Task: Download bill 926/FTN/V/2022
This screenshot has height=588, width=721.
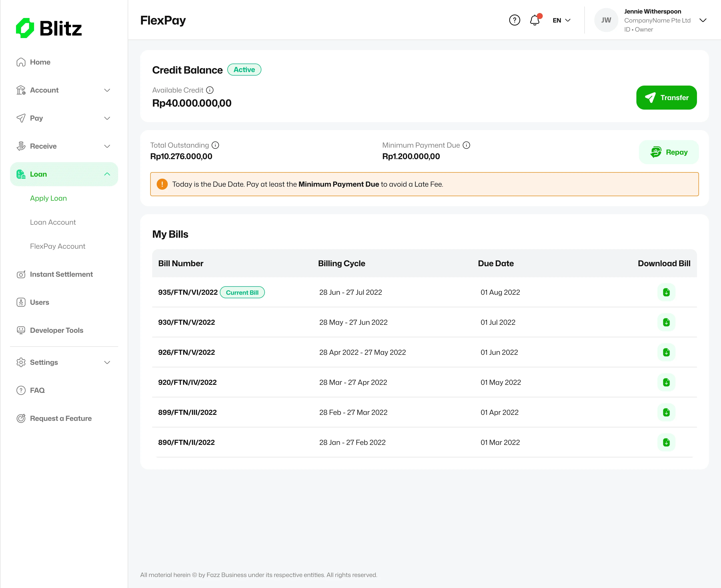Action: pyautogui.click(x=666, y=352)
